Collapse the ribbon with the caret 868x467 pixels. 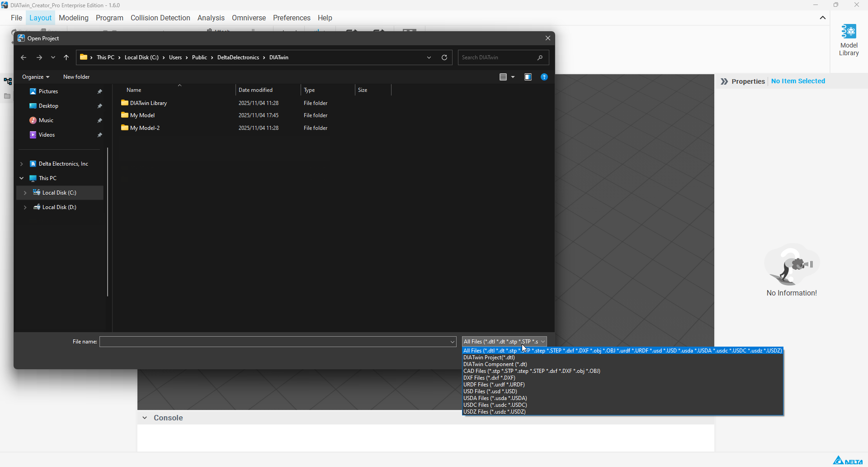coord(823,18)
